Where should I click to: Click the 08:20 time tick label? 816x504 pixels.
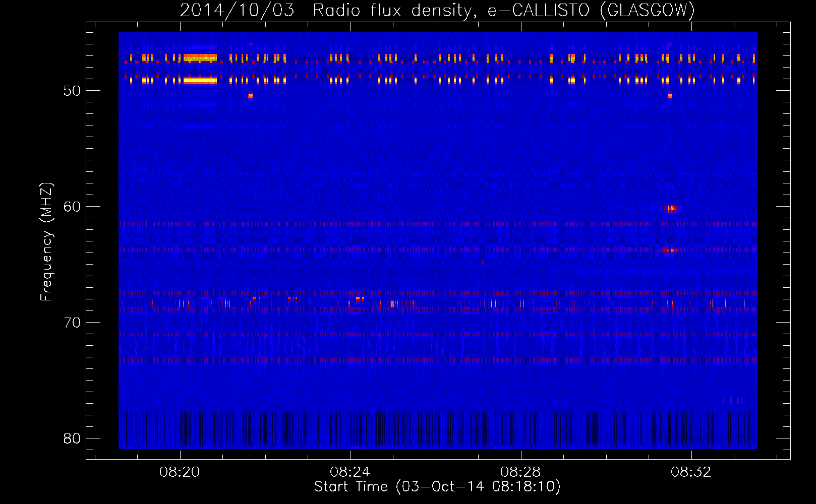(x=180, y=472)
